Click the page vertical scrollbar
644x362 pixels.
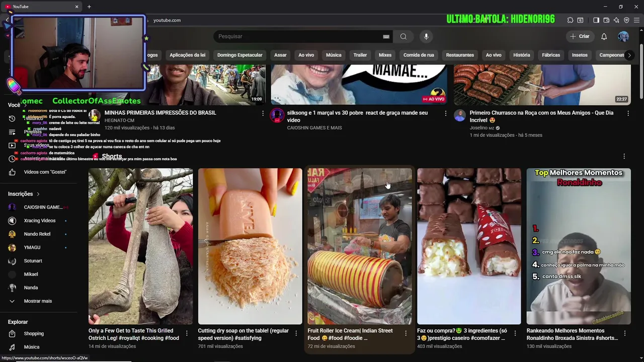point(641,72)
